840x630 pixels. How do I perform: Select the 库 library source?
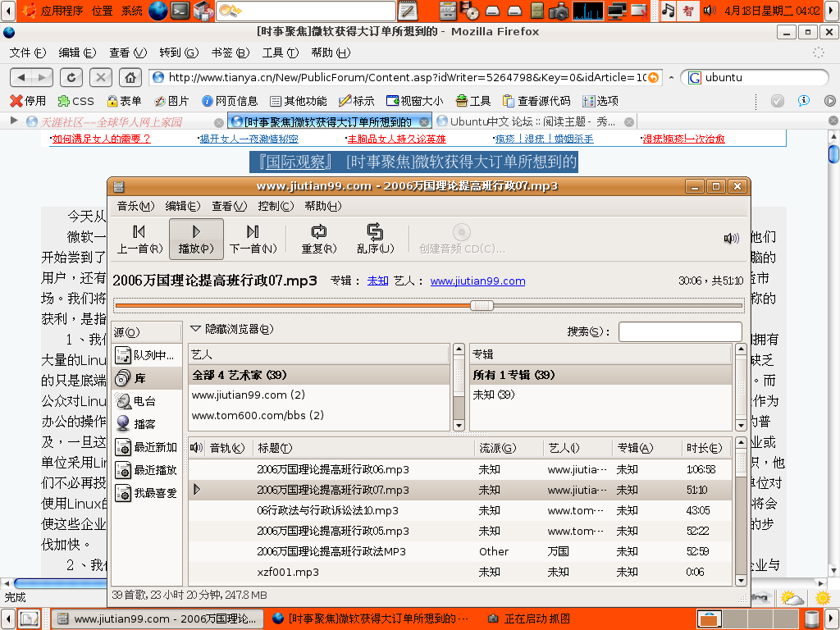coord(146,378)
